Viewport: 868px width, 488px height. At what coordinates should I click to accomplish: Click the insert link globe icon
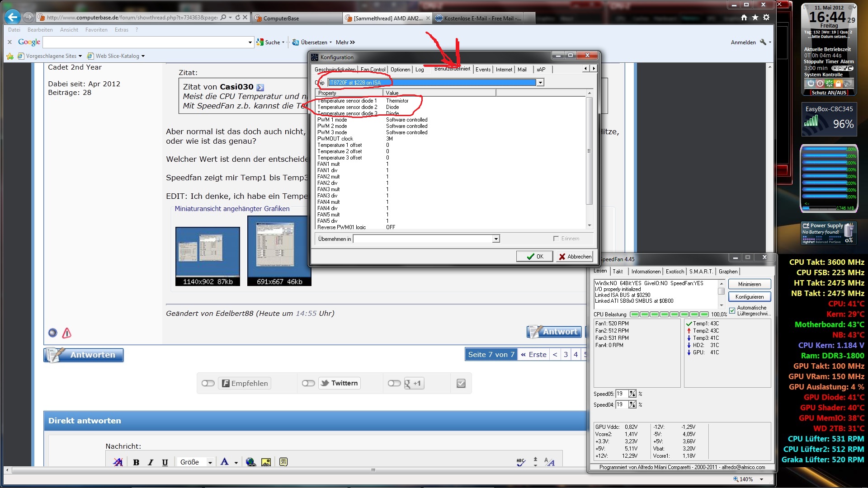coord(250,462)
